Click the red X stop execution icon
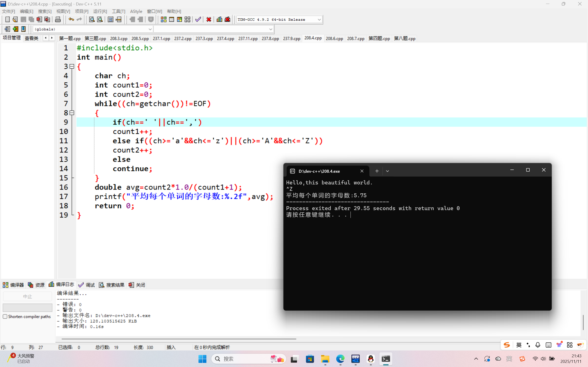The width and height of the screenshot is (588, 367). [209, 19]
